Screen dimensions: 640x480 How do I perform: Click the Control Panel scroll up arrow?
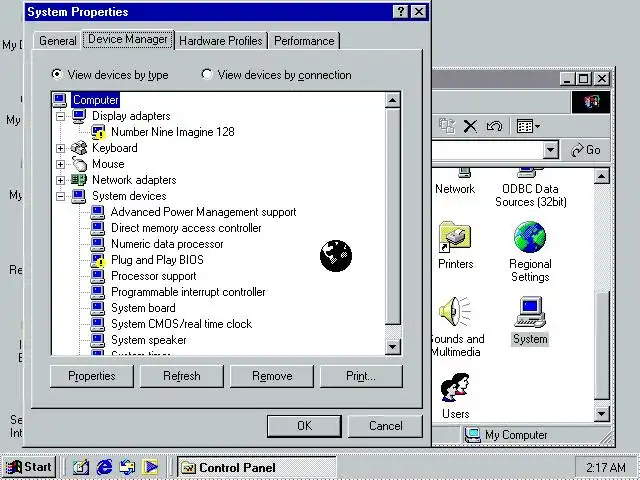pyautogui.click(x=602, y=176)
